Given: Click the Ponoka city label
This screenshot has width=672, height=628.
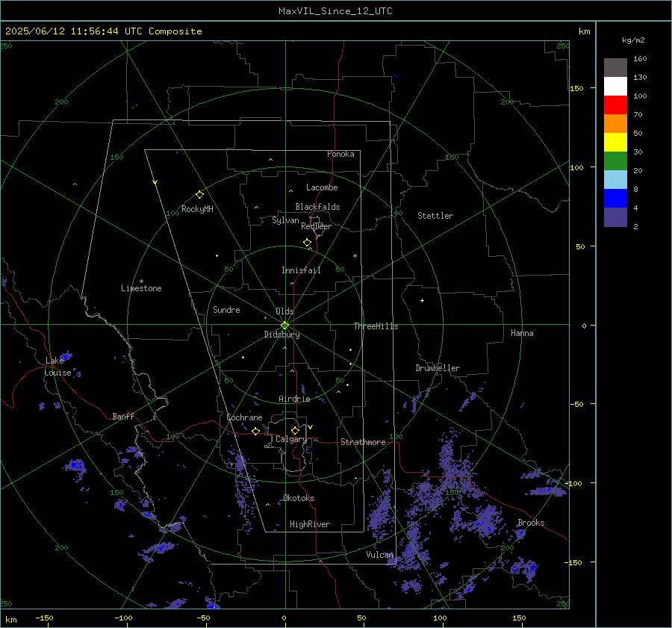Looking at the screenshot, I should (x=340, y=154).
